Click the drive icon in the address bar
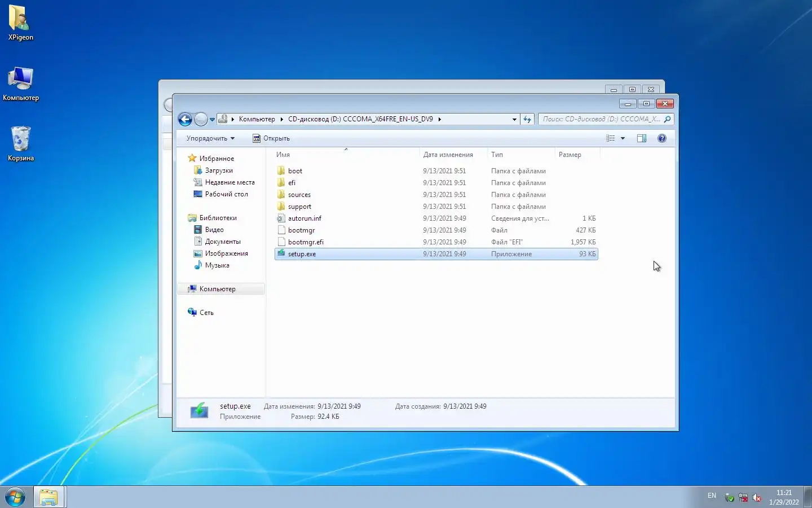812x508 pixels. [223, 119]
